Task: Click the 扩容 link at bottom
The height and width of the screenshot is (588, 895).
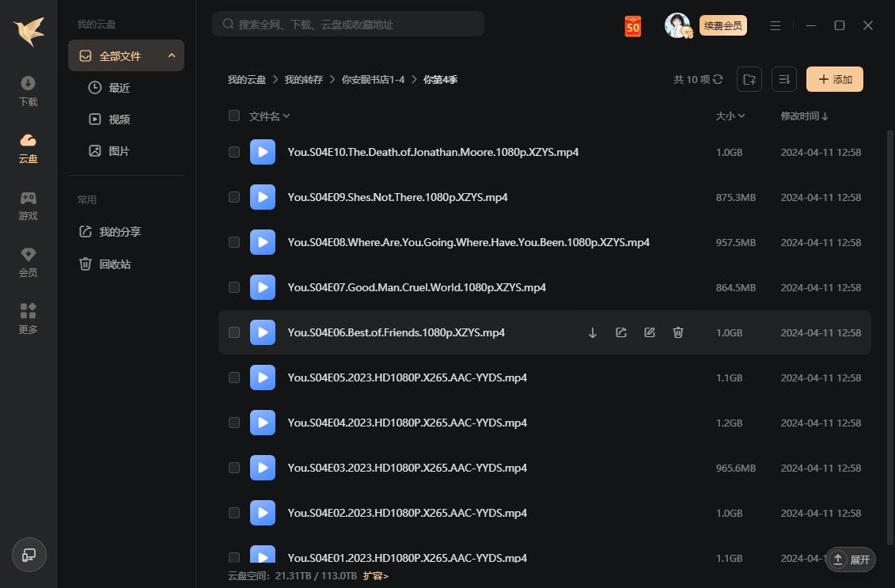Action: tap(376, 576)
